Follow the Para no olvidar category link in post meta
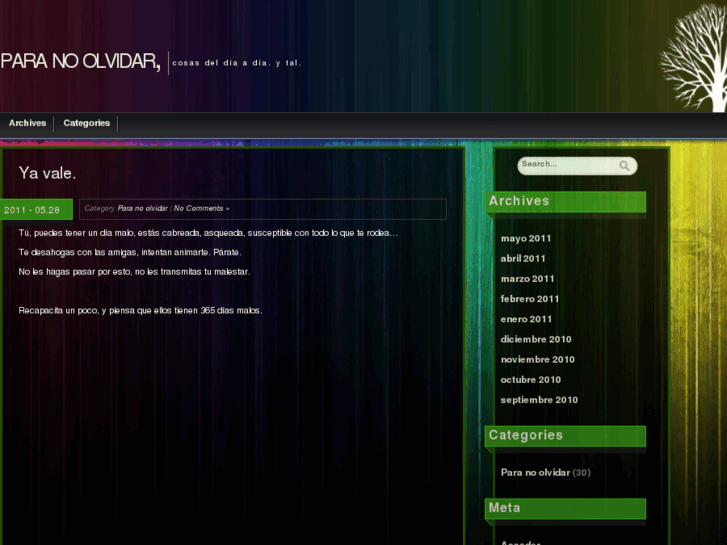The width and height of the screenshot is (727, 545). 142,208
